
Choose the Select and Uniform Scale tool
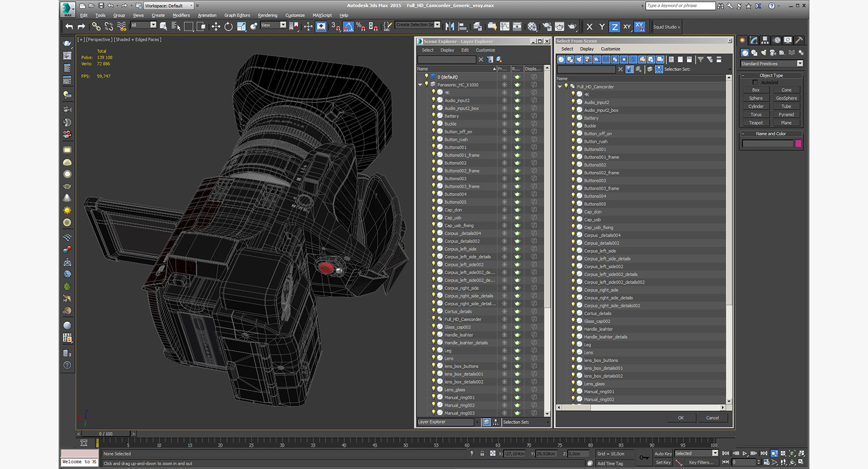(x=241, y=26)
